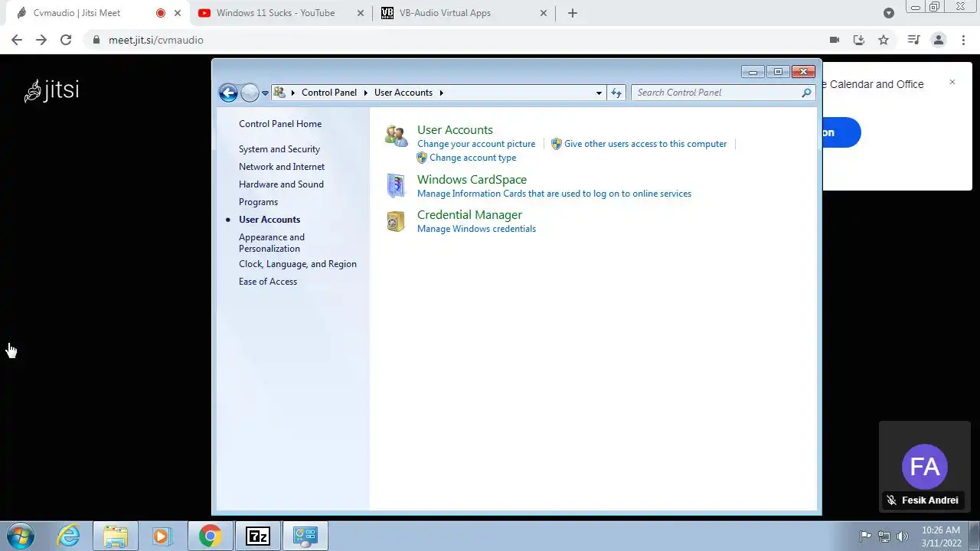Click Change your account picture
The width and height of the screenshot is (980, 551).
click(x=476, y=144)
